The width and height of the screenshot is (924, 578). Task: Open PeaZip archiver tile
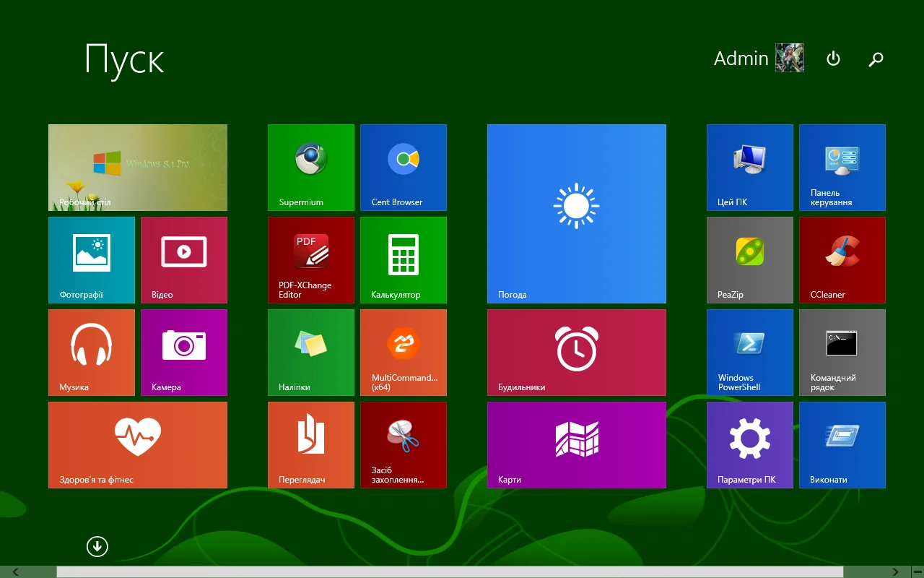tap(749, 259)
